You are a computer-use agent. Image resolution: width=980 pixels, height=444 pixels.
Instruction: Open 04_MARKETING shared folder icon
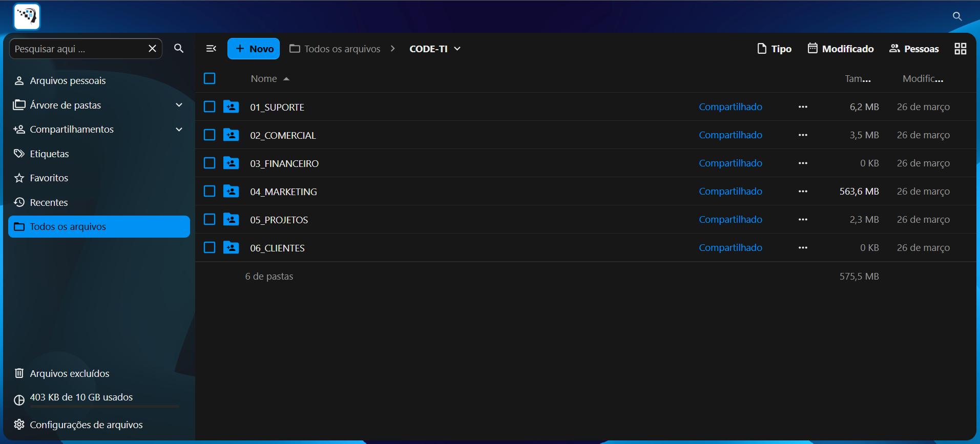(x=231, y=191)
